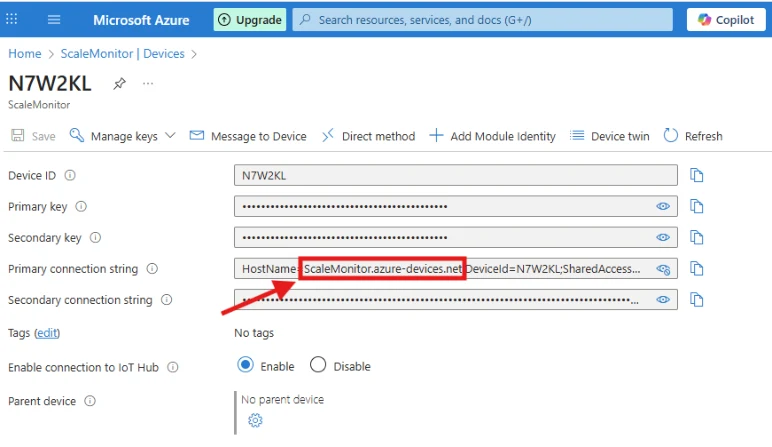772x447 pixels.
Task: Show Primary connection string info tooltip
Action: point(152,269)
